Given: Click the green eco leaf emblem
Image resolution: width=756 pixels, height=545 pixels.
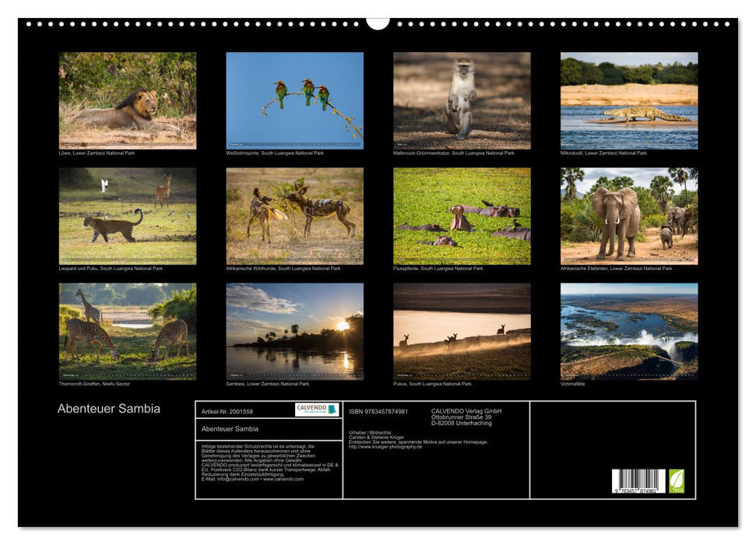Looking at the screenshot, I should [676, 479].
